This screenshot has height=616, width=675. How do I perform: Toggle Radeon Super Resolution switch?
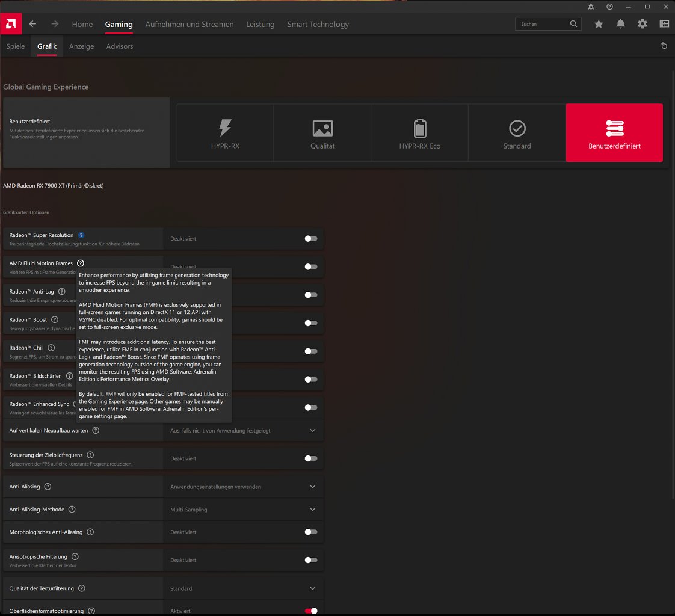(x=311, y=238)
